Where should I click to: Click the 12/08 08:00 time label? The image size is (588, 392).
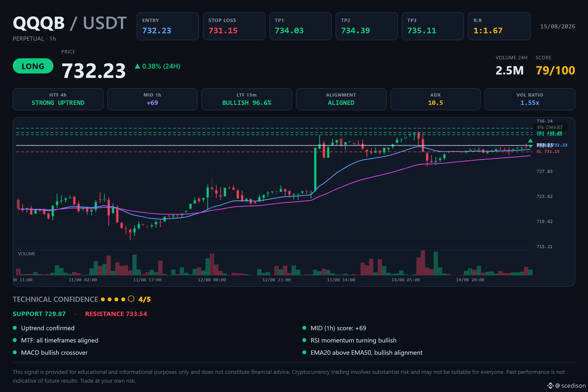[212, 280]
